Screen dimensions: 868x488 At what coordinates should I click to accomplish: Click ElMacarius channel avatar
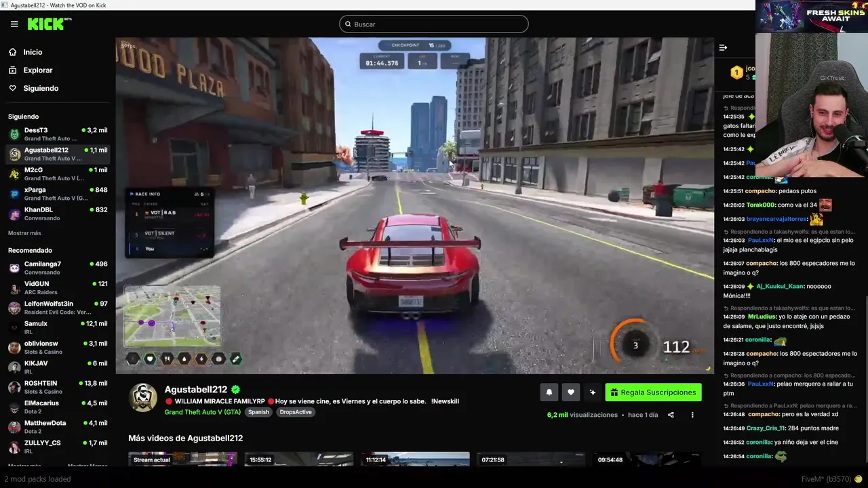point(14,407)
